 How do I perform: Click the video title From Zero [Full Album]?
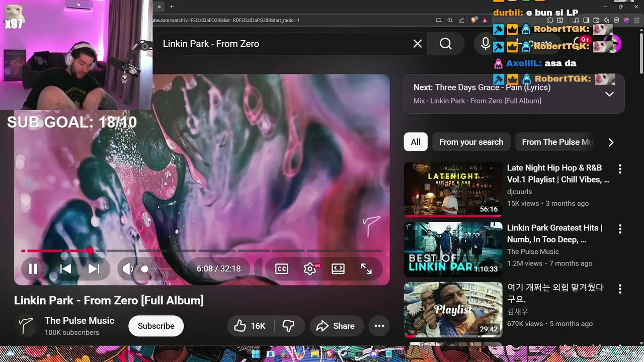click(x=109, y=301)
